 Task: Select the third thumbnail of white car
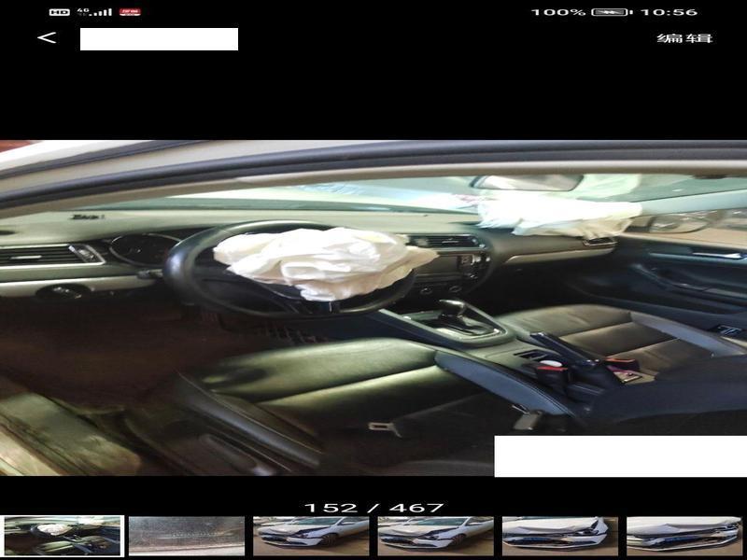coord(311,536)
